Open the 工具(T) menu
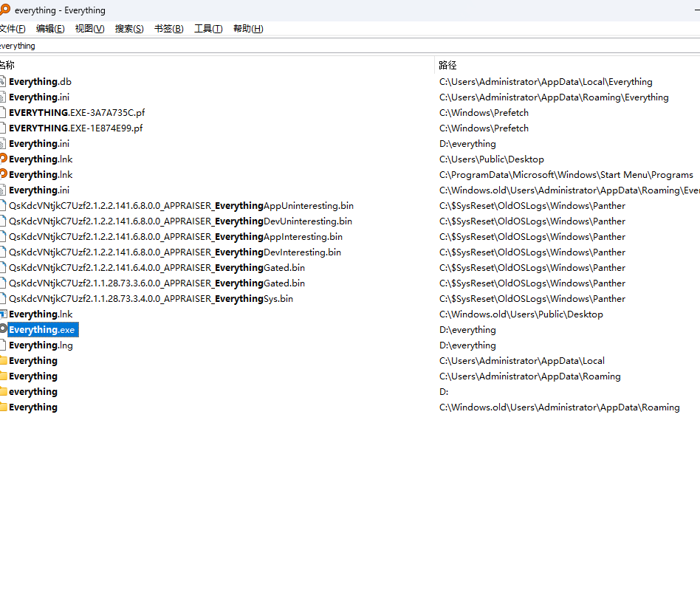 tap(208, 29)
